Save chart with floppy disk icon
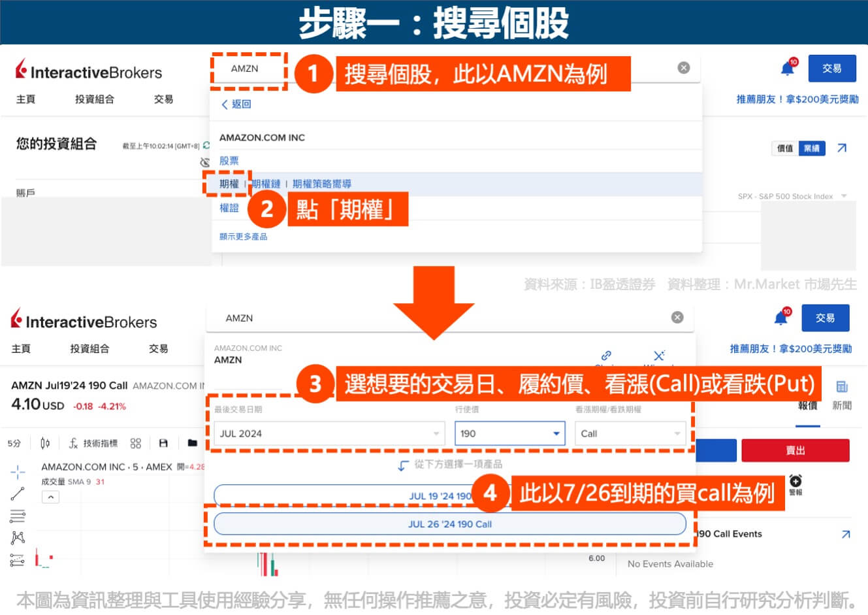This screenshot has height=615, width=868. (163, 443)
